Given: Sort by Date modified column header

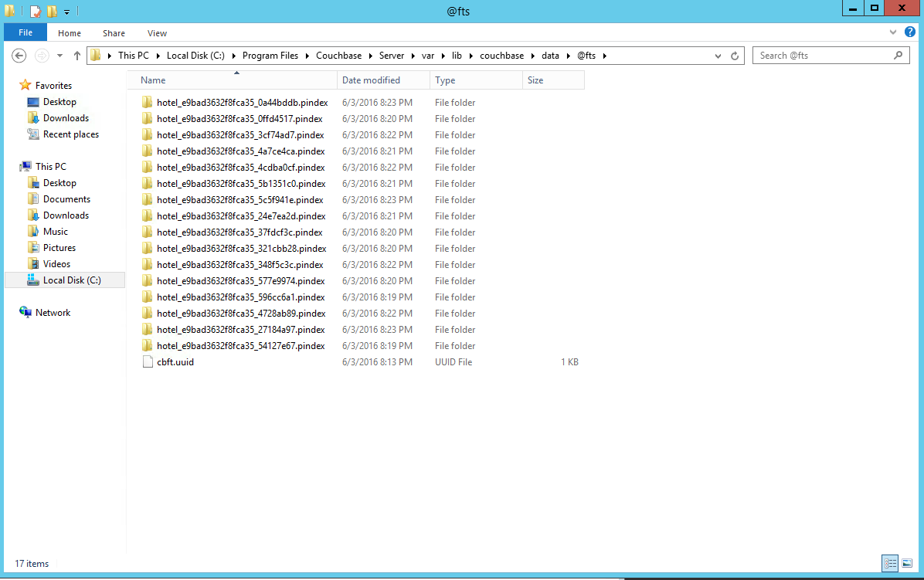Looking at the screenshot, I should 371,80.
